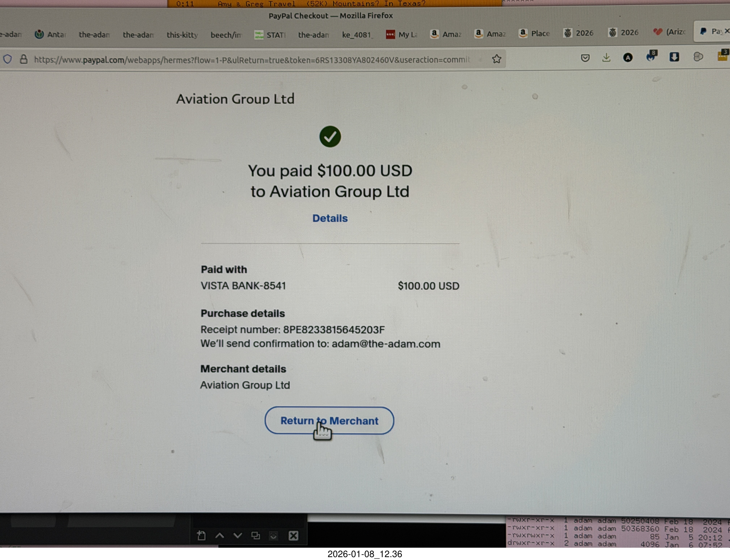Open the 'the-adan' tab between STATI and ke_4081_
730x560 pixels.
click(x=313, y=35)
